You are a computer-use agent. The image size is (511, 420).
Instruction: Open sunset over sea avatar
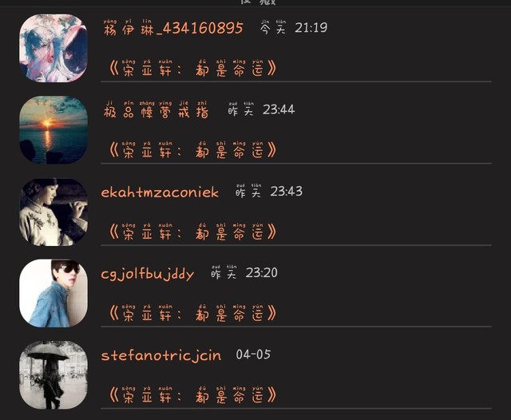[x=53, y=129]
